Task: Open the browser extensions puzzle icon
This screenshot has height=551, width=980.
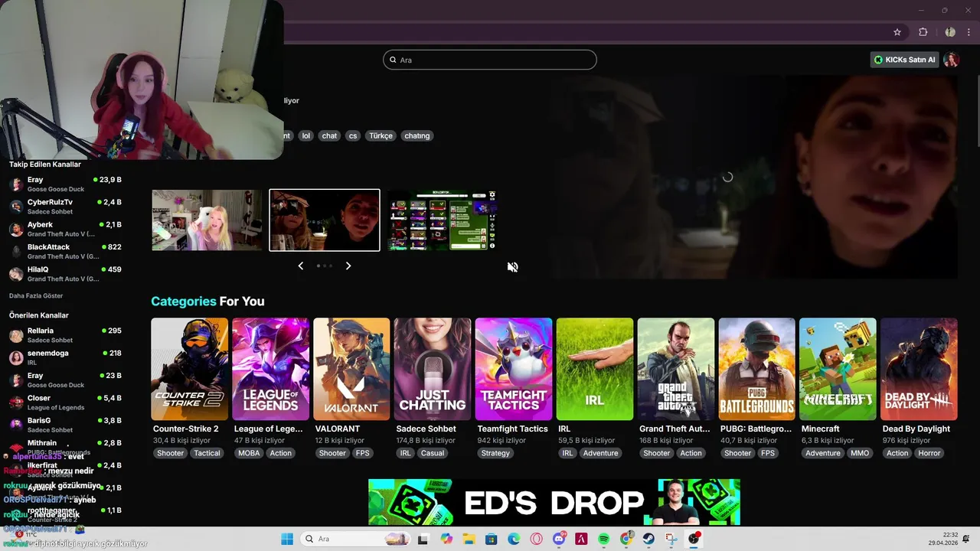Action: click(x=923, y=32)
